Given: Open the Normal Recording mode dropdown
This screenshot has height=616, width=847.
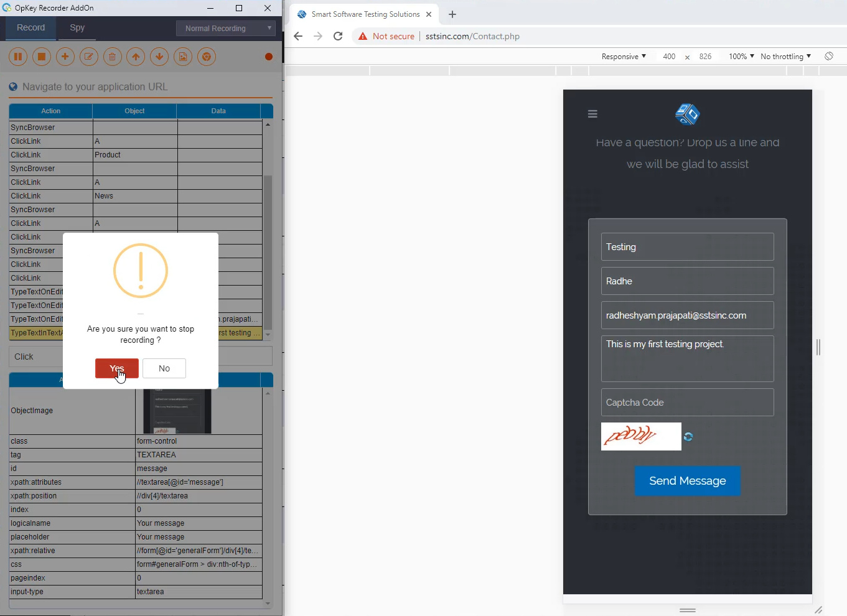Looking at the screenshot, I should tap(225, 28).
